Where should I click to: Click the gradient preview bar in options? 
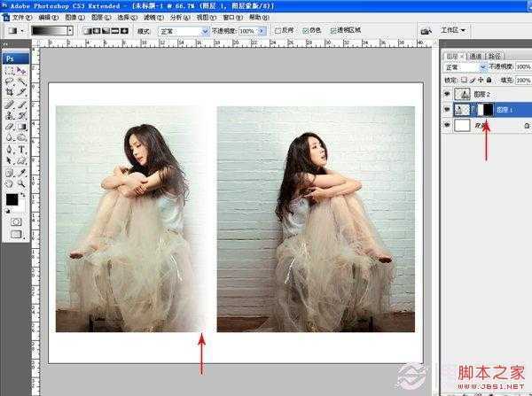click(51, 31)
